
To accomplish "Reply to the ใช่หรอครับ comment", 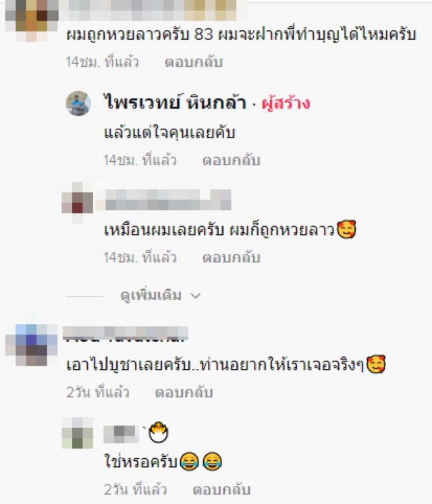I will [221, 490].
